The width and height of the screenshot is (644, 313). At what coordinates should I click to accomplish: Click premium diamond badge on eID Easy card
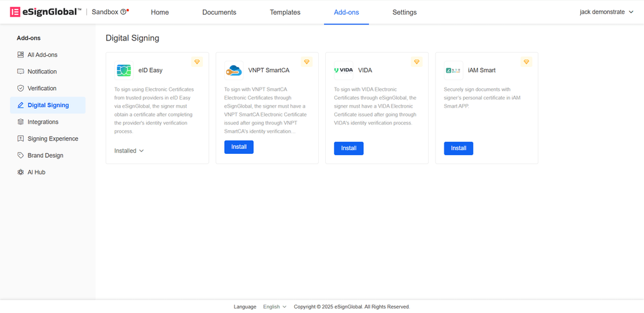tap(197, 62)
